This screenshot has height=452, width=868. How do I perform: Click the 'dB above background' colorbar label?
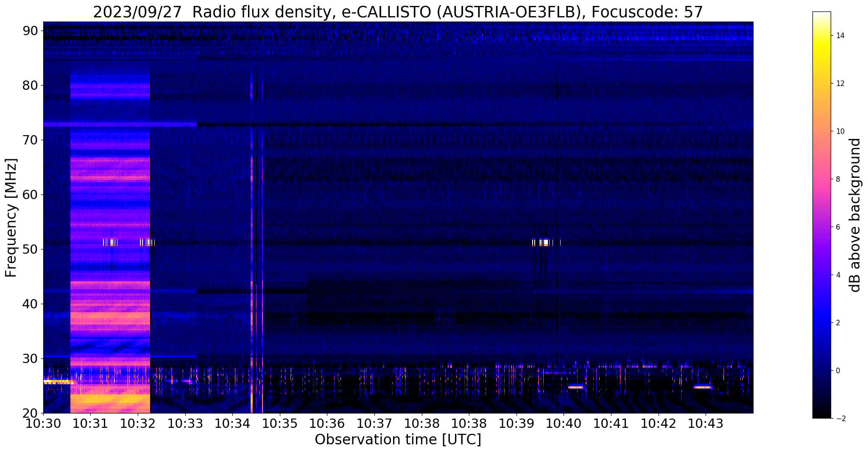pos(855,215)
